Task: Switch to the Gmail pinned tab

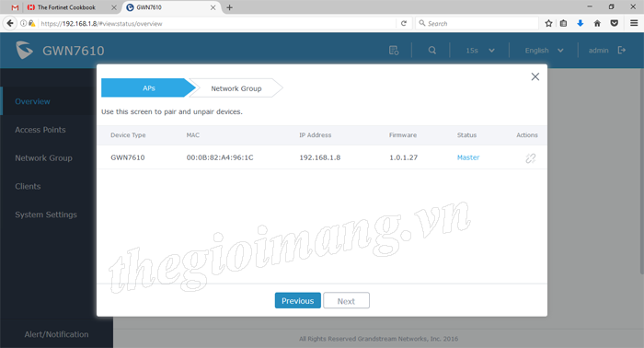Action: coord(15,7)
